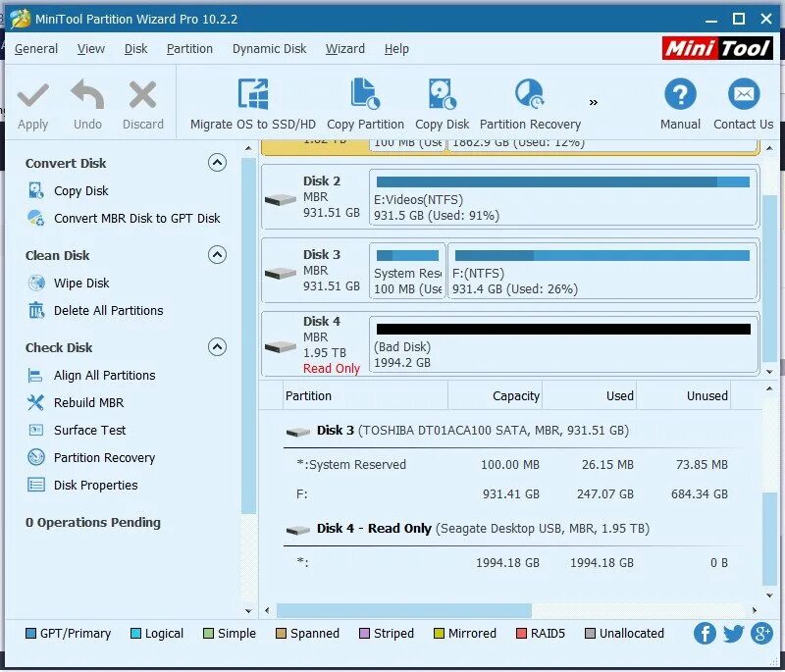Click disk map scroll down arrow

coord(769,372)
